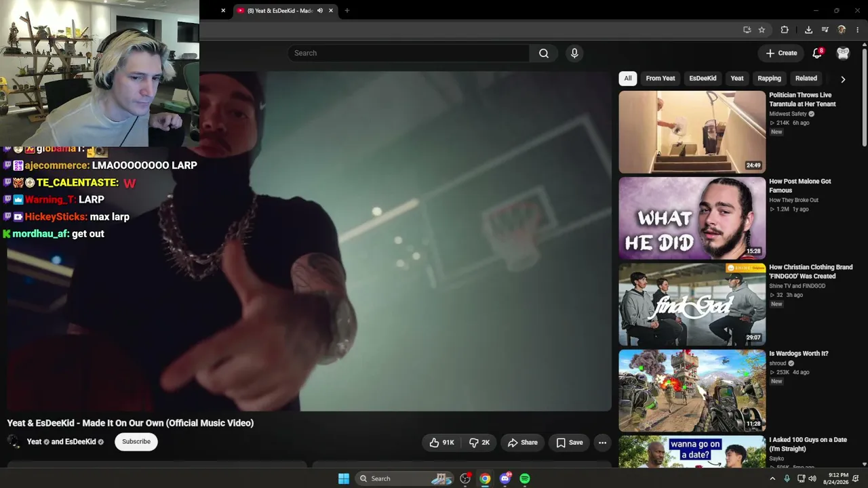Save the video to a playlist
The image size is (868, 488).
(x=570, y=443)
